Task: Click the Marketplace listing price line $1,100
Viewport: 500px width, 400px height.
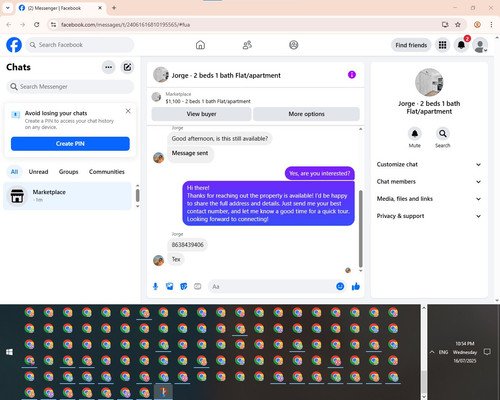Action: coord(208,101)
